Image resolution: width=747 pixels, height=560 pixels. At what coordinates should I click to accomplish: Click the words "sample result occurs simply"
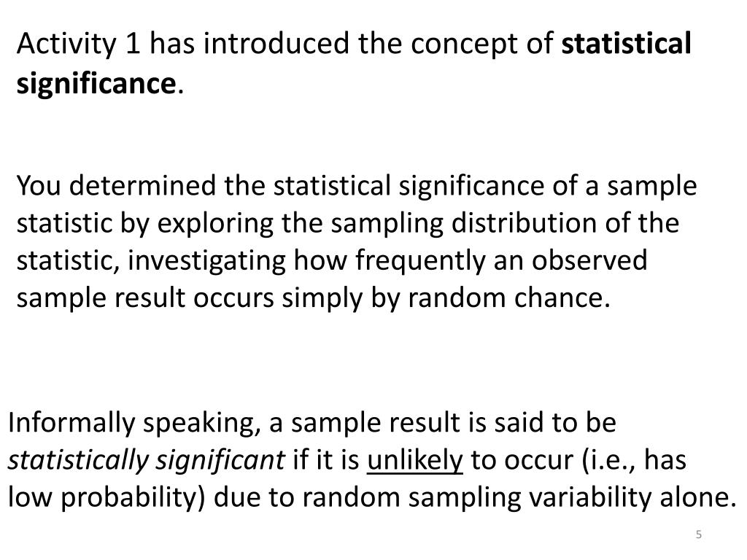click(x=190, y=299)
